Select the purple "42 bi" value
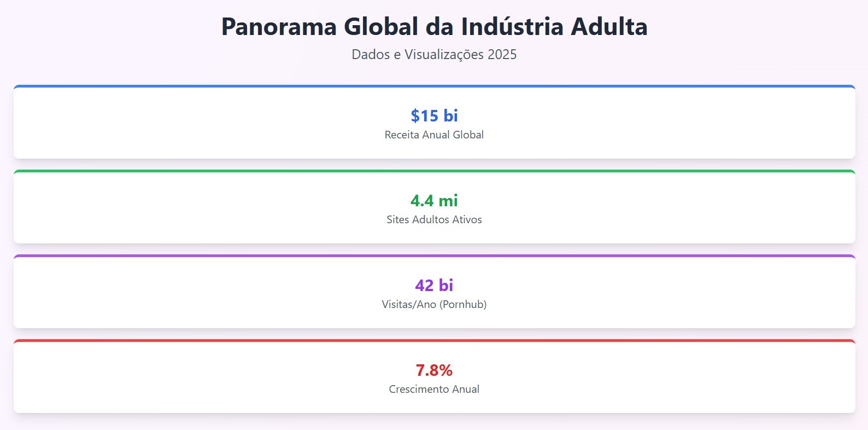868x430 pixels. pos(434,286)
